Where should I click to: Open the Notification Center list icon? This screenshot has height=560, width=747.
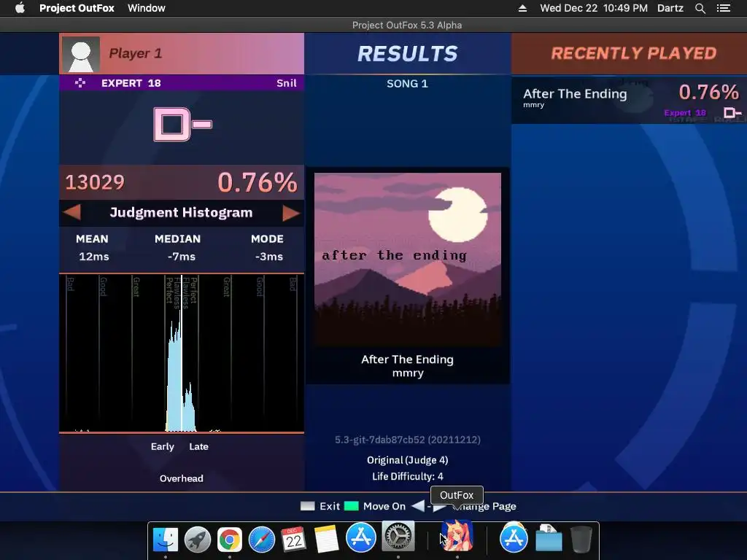point(724,8)
